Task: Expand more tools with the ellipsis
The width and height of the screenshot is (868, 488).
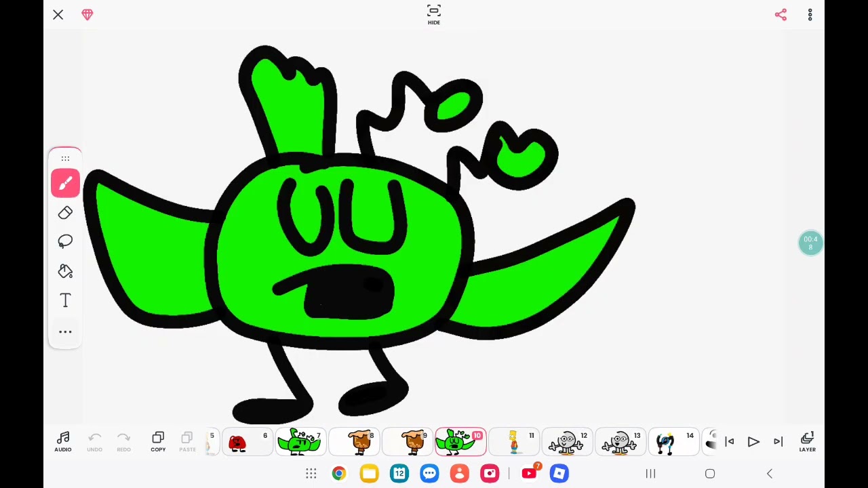Action: (x=65, y=331)
